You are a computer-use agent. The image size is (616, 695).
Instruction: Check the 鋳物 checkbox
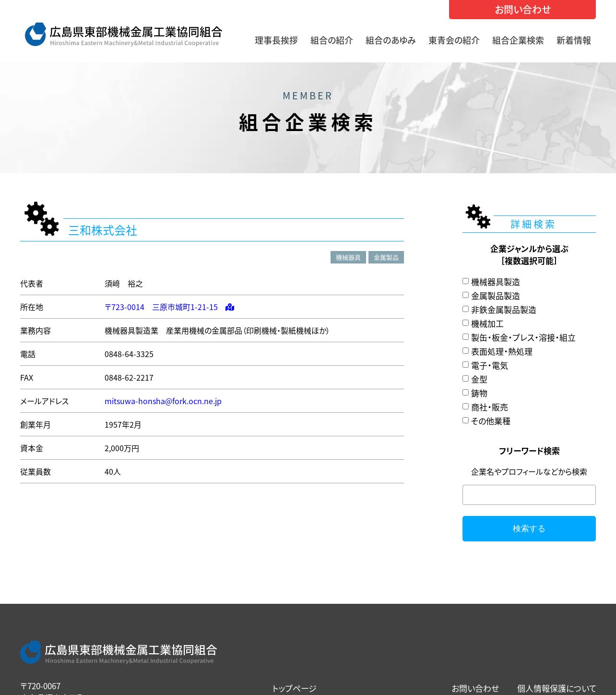click(465, 393)
